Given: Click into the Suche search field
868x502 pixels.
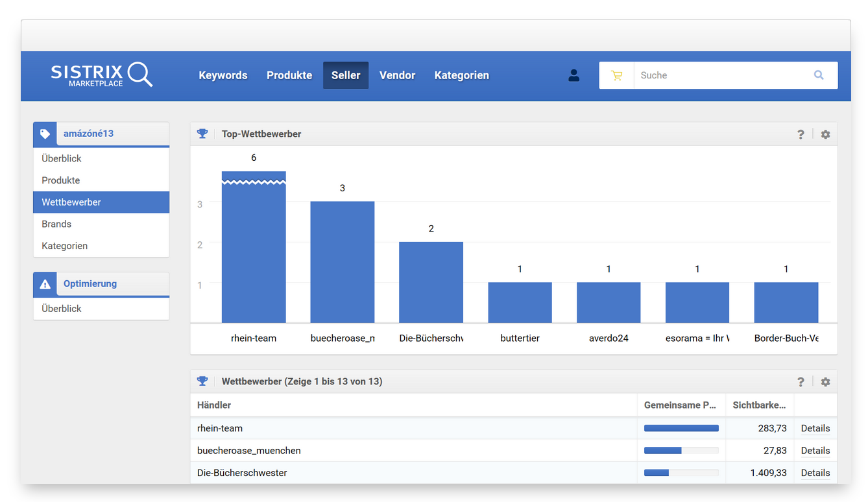Looking at the screenshot, I should coord(720,75).
